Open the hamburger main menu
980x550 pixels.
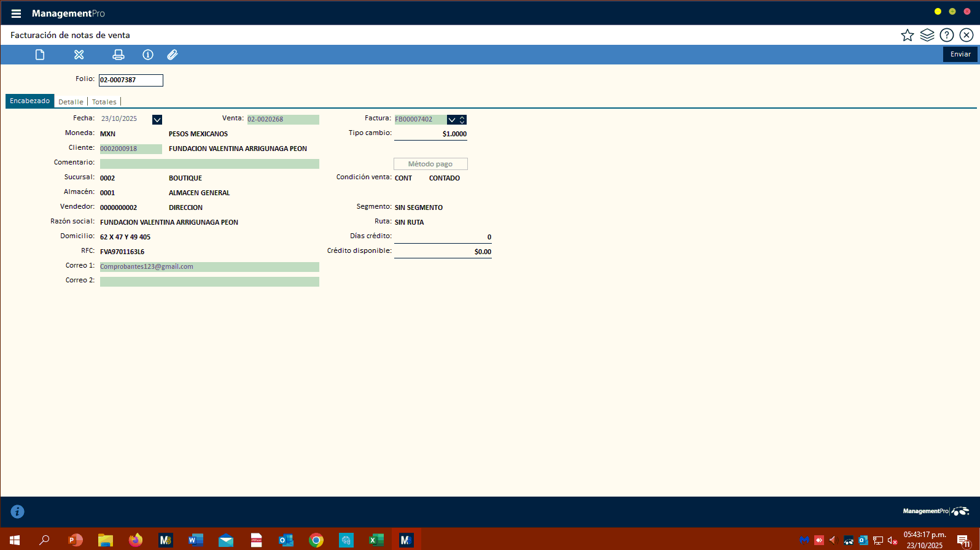pyautogui.click(x=16, y=14)
